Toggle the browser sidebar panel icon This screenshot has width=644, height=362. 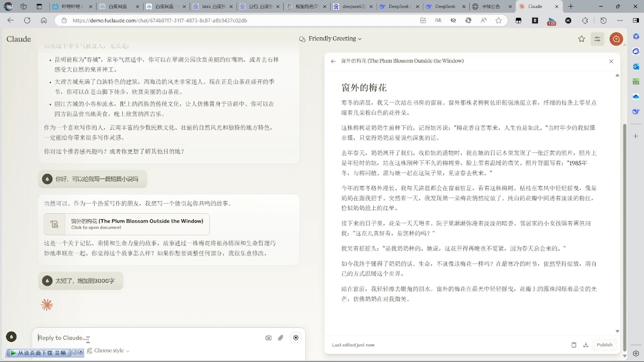[x=636, y=20]
